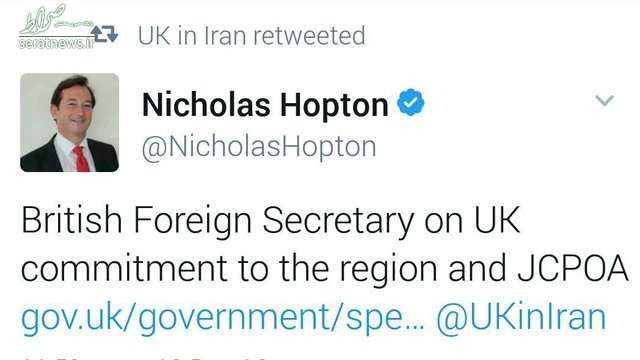Click the 'Hopton' surname in bold
640x360 pixels.
pos(334,105)
